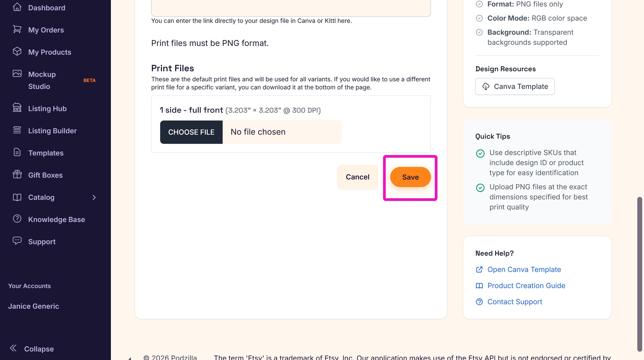Click the page's vertical scrollbar thumb

click(639, 274)
